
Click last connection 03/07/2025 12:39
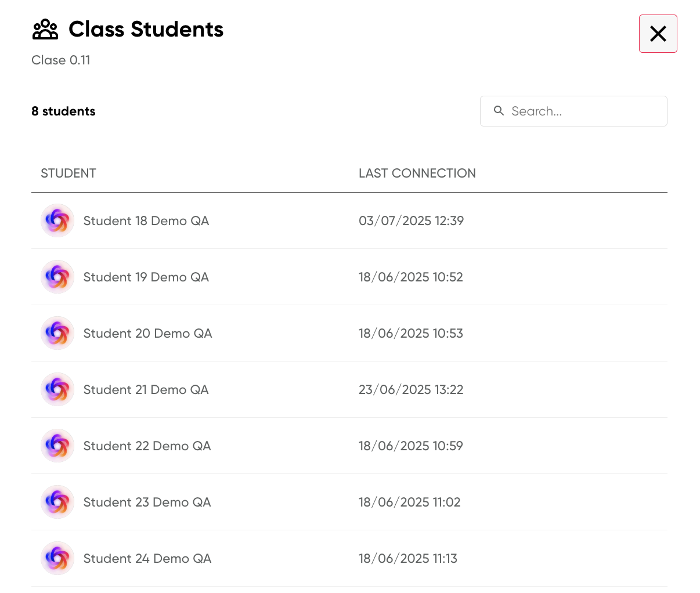[x=411, y=221]
